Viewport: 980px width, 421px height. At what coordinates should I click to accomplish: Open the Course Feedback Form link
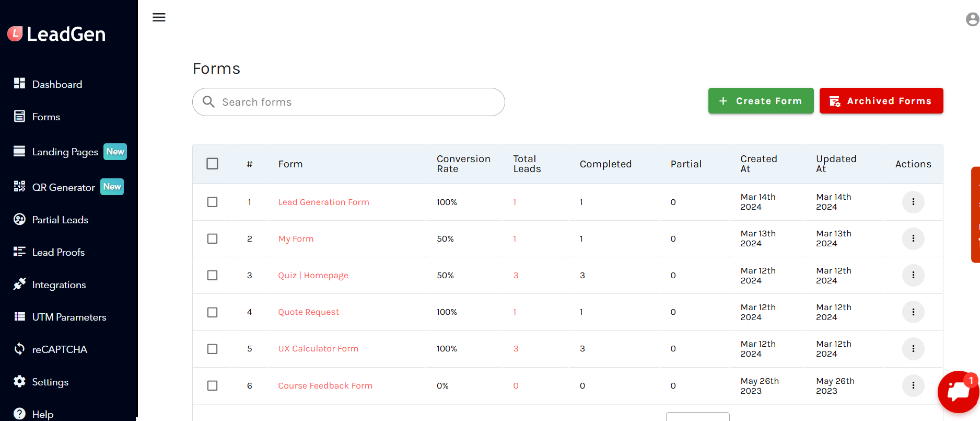(x=325, y=385)
